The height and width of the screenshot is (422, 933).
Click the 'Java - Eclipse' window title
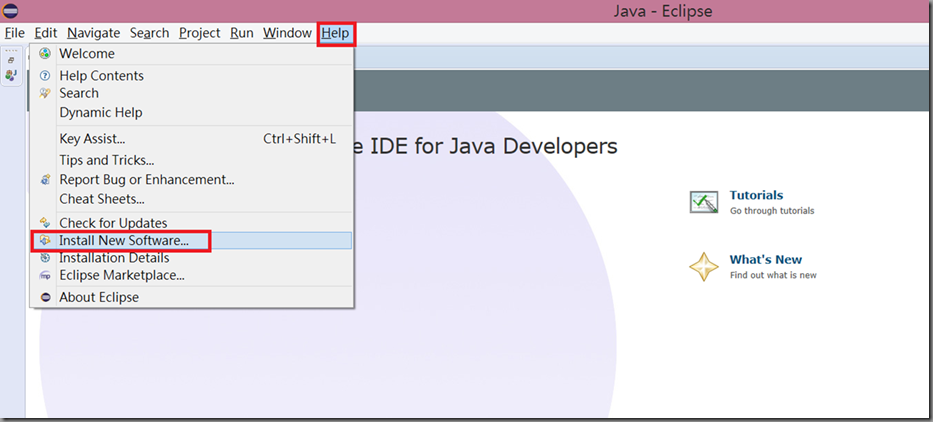click(663, 11)
